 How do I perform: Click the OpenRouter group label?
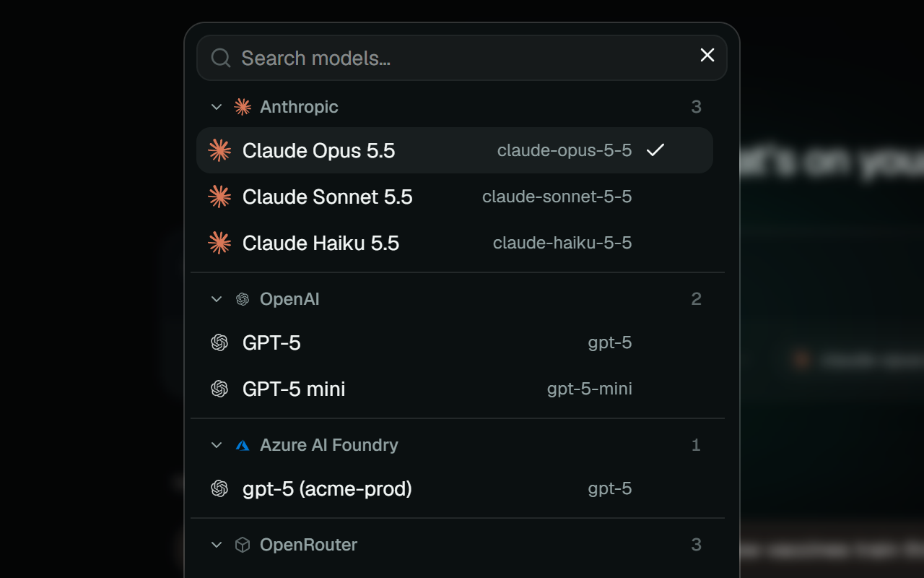tap(309, 545)
